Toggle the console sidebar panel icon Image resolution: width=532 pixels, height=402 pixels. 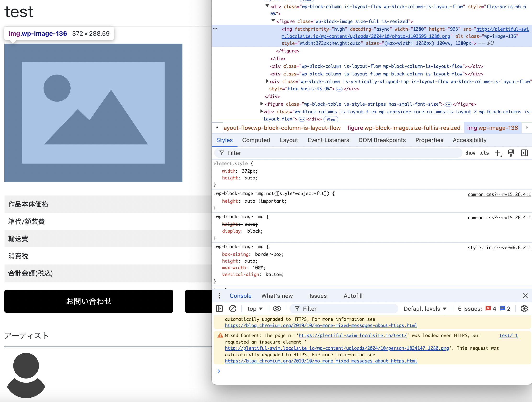[219, 309]
